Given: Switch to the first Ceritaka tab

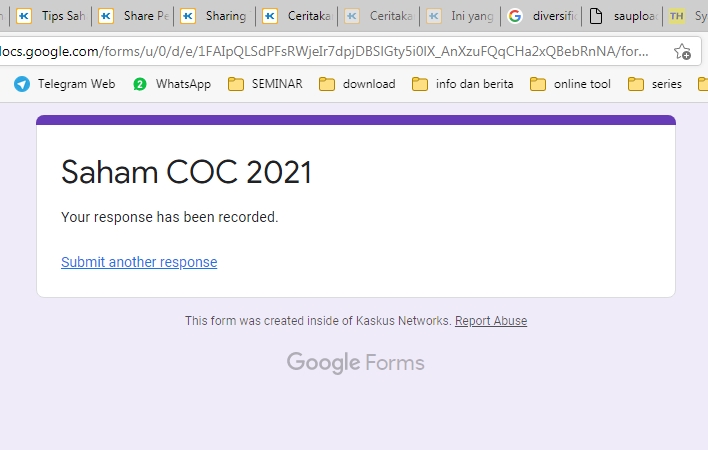Looking at the screenshot, I should 296,16.
